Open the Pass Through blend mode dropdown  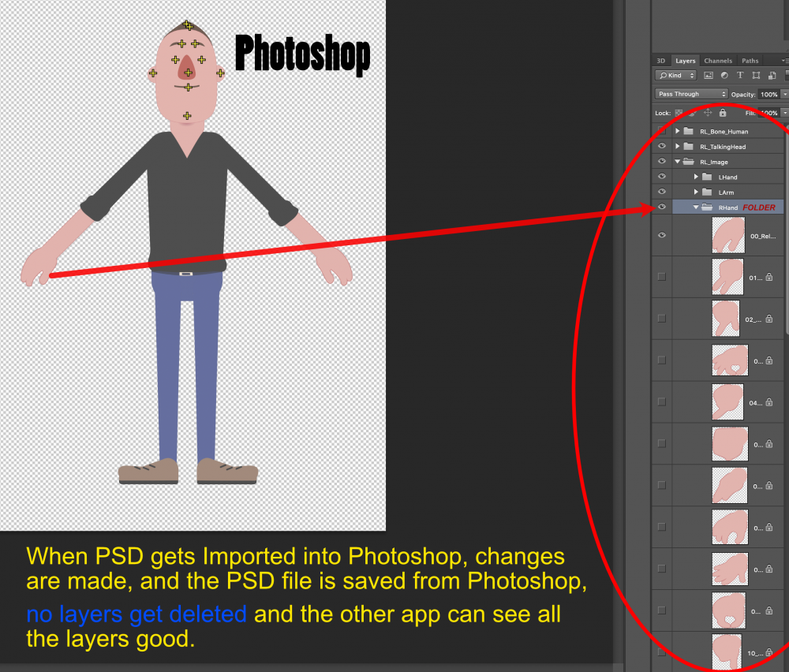(691, 94)
